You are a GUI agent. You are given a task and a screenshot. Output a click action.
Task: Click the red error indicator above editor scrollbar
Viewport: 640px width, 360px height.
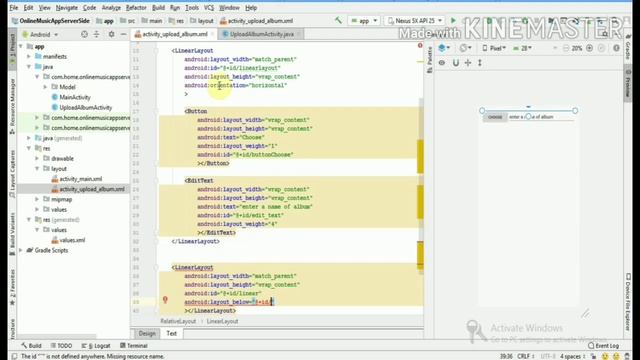420,45
